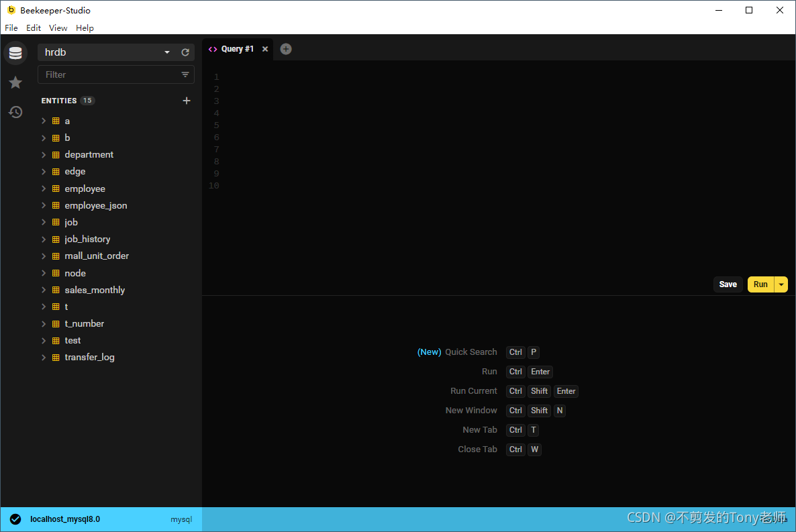Open a new query tab with plus

pyautogui.click(x=286, y=49)
